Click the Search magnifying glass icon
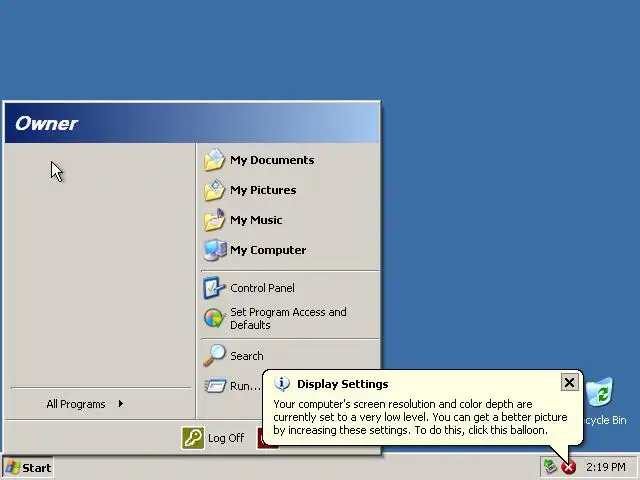This screenshot has width=640, height=480. (214, 355)
